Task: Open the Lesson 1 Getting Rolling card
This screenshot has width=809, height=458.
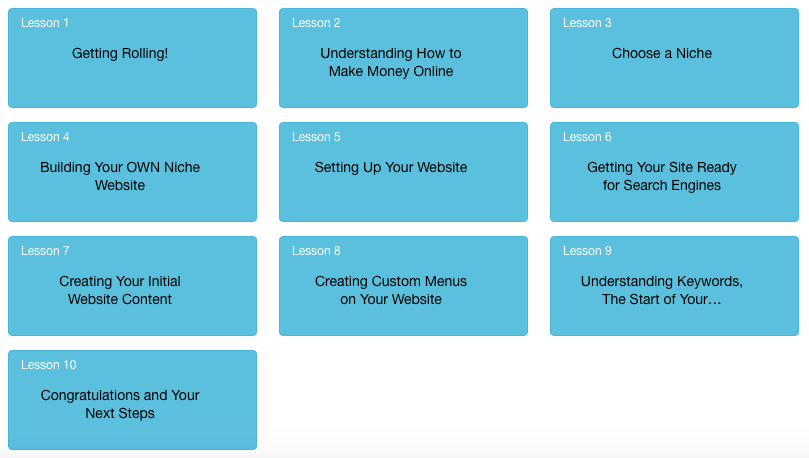Action: pyautogui.click(x=132, y=58)
